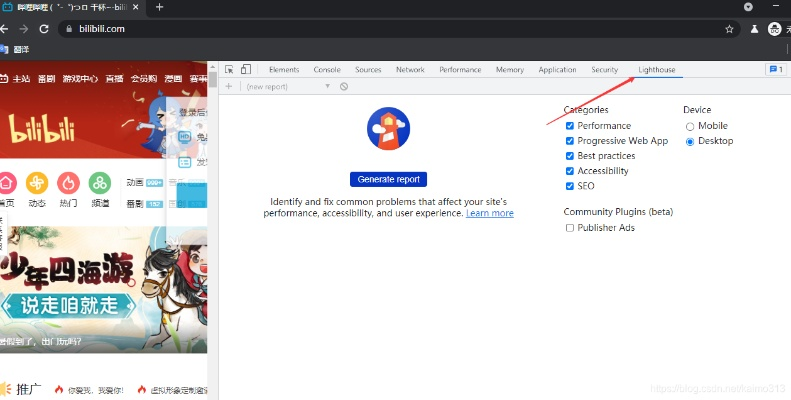Toggle the SEO checkbox
The image size is (791, 400).
(x=570, y=186)
